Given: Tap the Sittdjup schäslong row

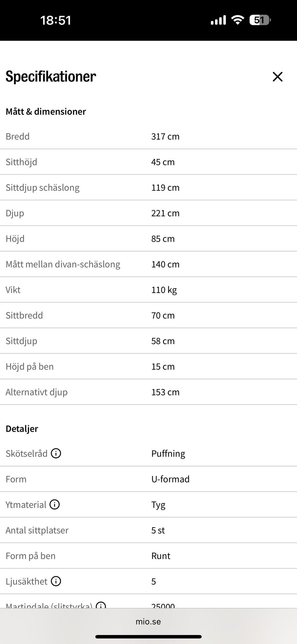Looking at the screenshot, I should point(148,188).
